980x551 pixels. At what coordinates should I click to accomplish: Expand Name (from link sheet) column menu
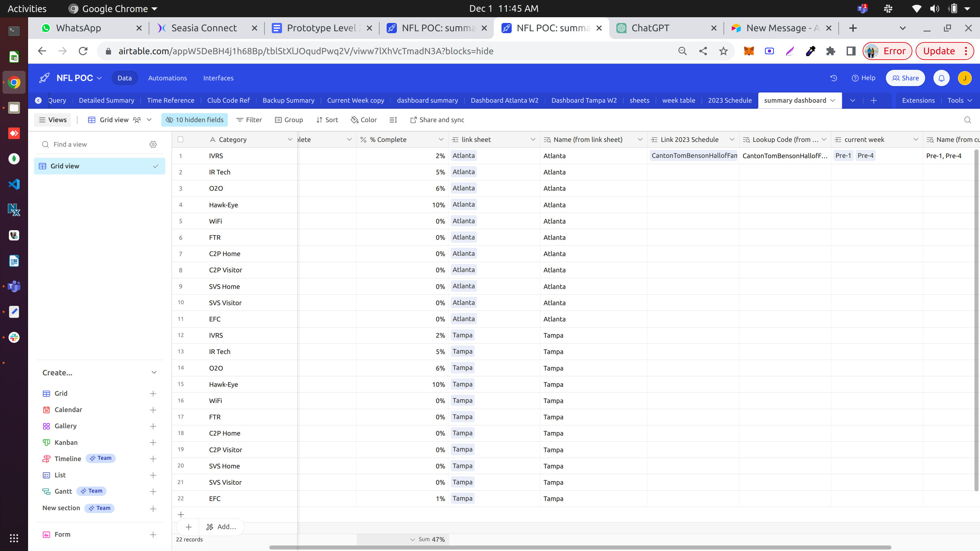640,140
